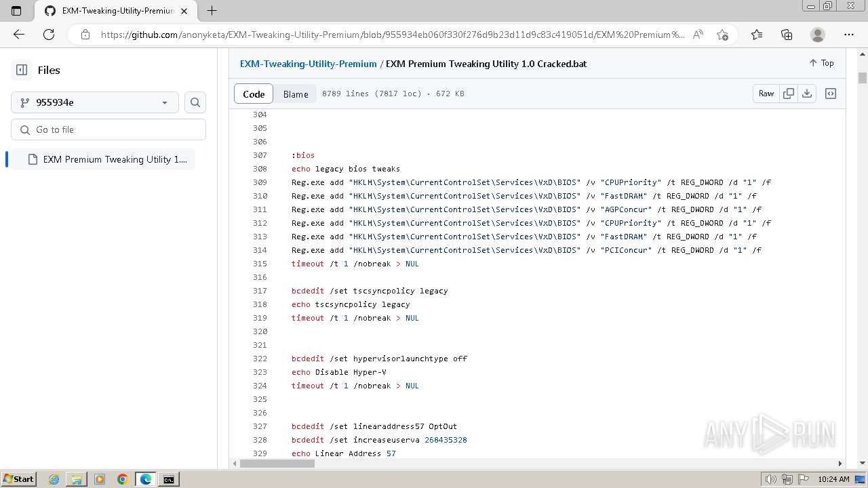Image resolution: width=868 pixels, height=488 pixels.
Task: Click the search files magnifier button
Action: 195,102
